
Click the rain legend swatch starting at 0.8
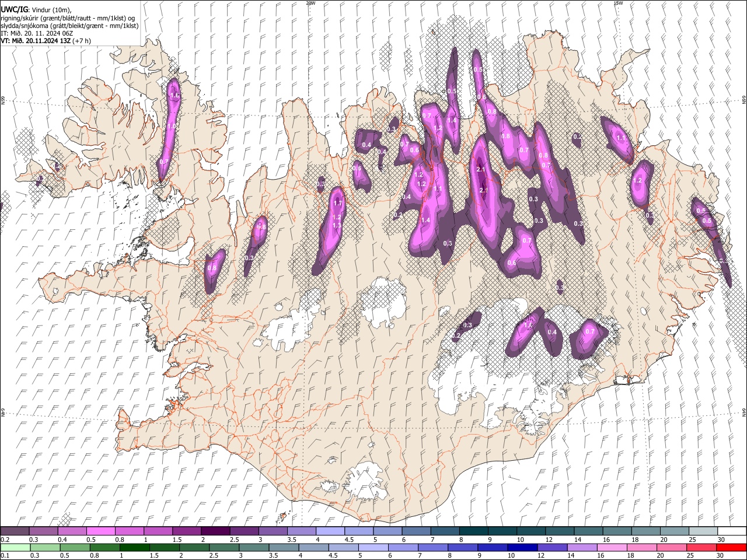click(105, 548)
